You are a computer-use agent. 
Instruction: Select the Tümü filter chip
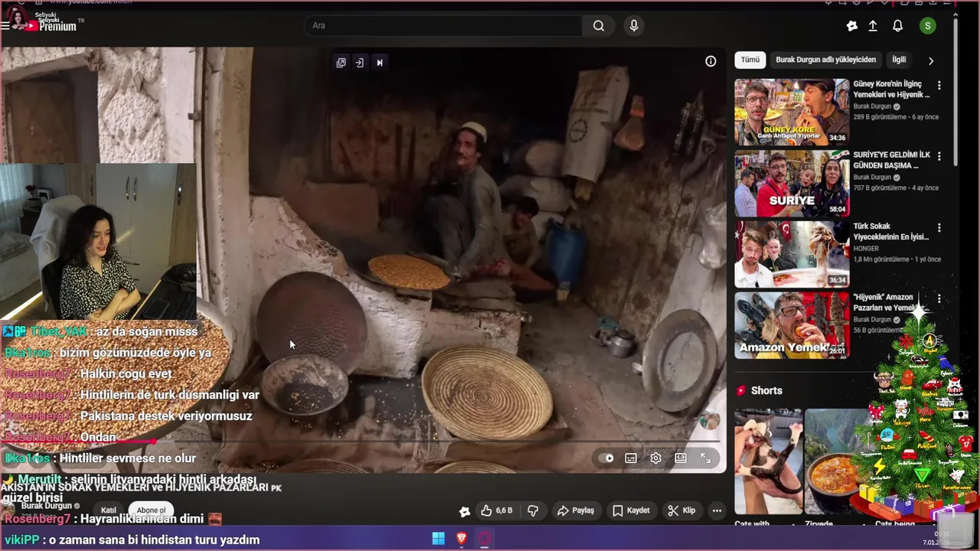point(750,60)
